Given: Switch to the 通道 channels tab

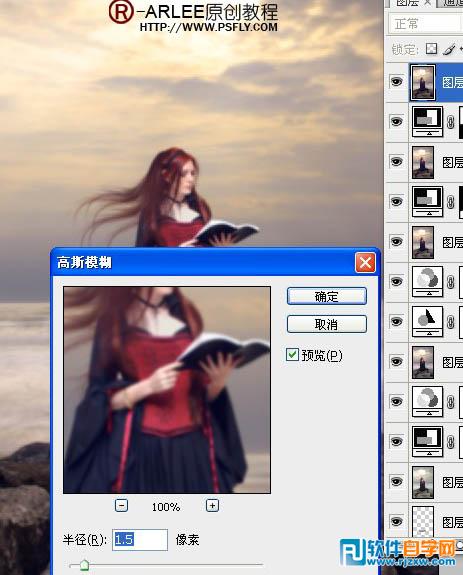Looking at the screenshot, I should click(452, 3).
